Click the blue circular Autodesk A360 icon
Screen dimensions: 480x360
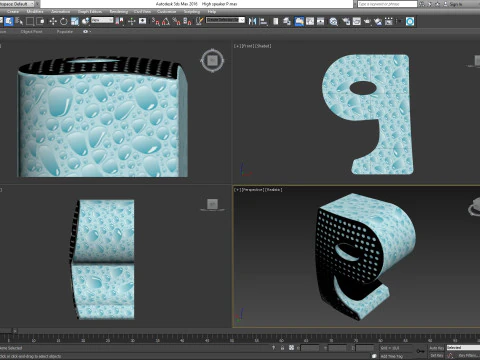[410, 21]
